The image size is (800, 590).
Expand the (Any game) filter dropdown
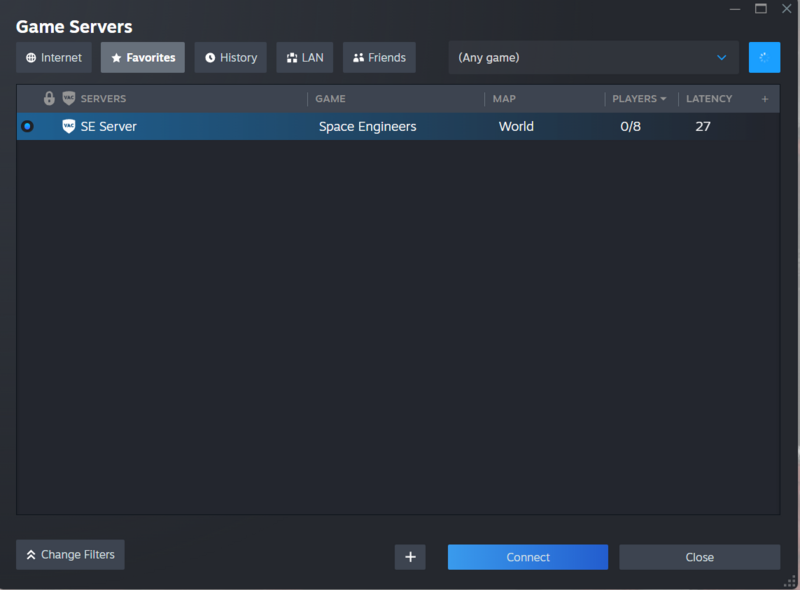593,58
